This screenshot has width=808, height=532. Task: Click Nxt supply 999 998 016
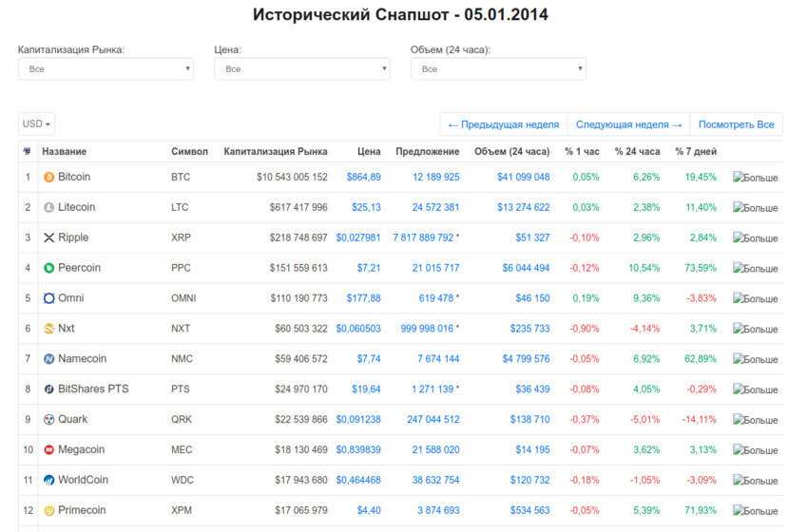tap(427, 329)
